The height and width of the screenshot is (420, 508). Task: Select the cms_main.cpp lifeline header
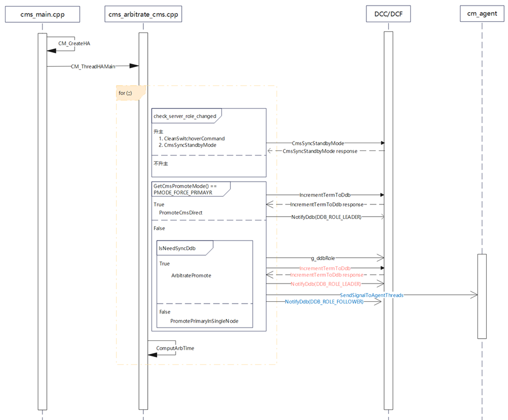click(x=42, y=14)
